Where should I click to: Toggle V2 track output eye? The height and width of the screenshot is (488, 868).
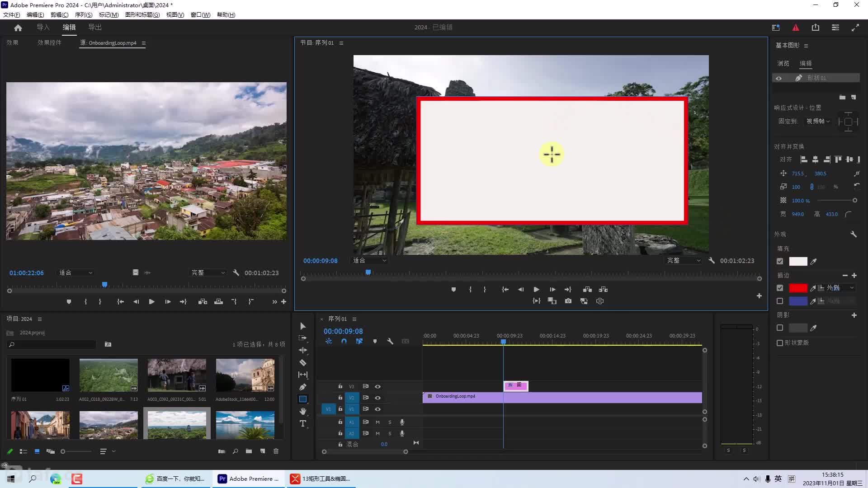378,398
